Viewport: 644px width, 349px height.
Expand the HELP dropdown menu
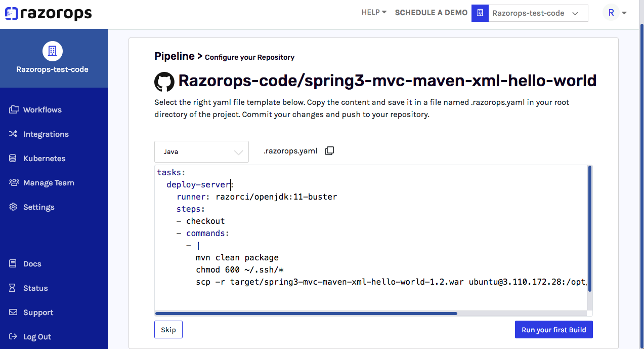pos(374,13)
